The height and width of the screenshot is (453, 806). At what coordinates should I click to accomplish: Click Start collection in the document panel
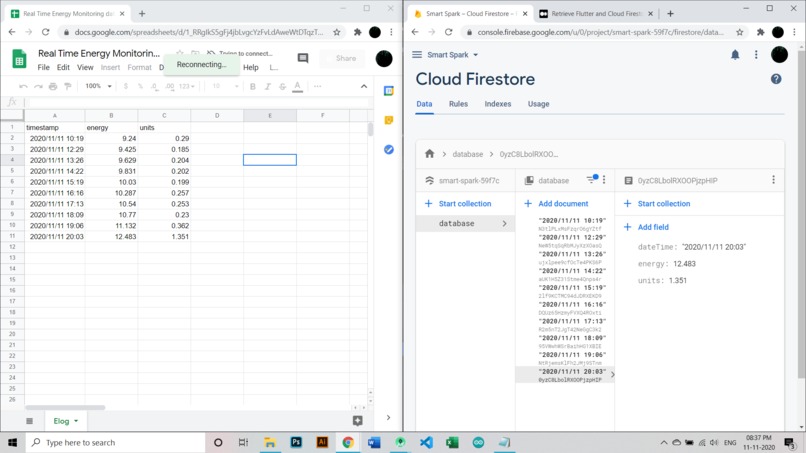click(x=657, y=204)
